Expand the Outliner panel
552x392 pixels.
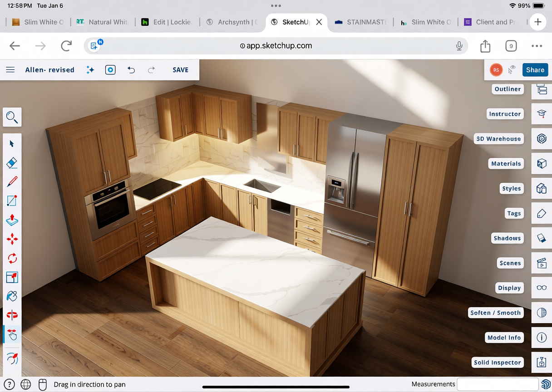(x=542, y=89)
